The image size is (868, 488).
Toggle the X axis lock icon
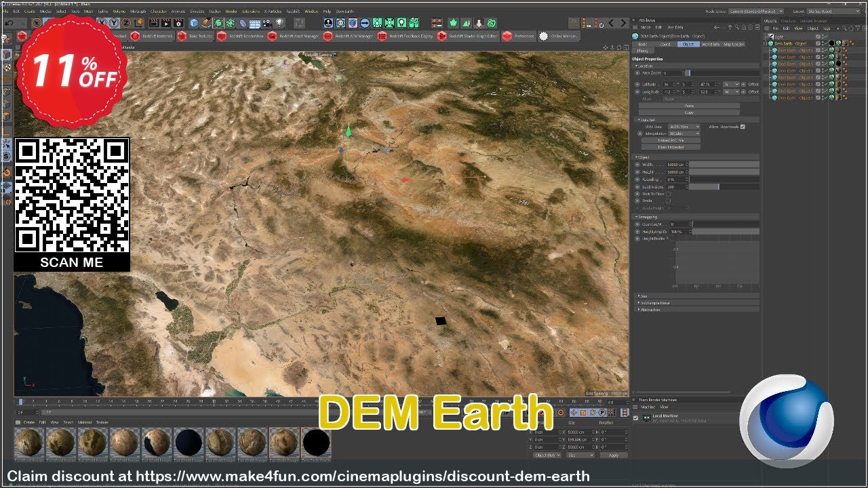pyautogui.click(x=102, y=22)
